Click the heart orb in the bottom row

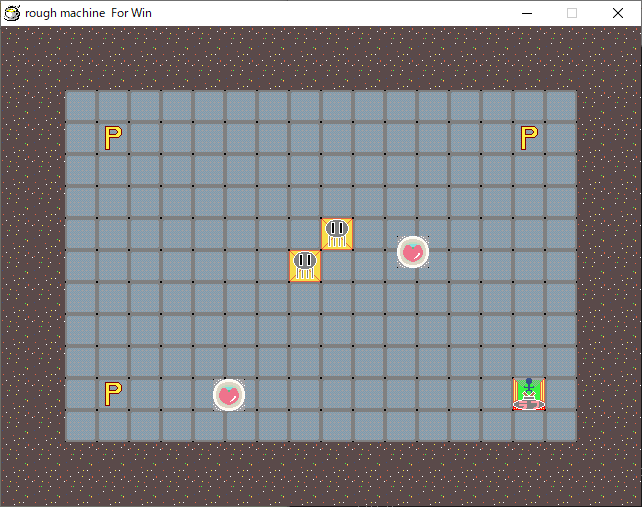229,395
